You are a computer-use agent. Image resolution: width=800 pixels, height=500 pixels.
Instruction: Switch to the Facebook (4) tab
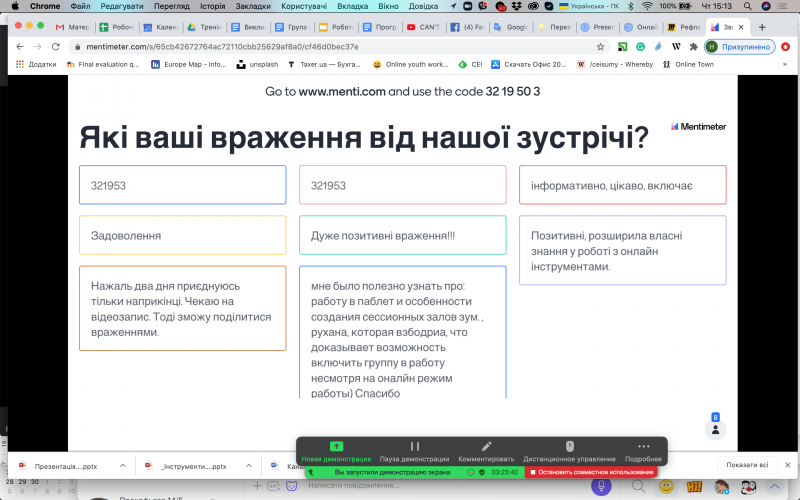[468, 27]
